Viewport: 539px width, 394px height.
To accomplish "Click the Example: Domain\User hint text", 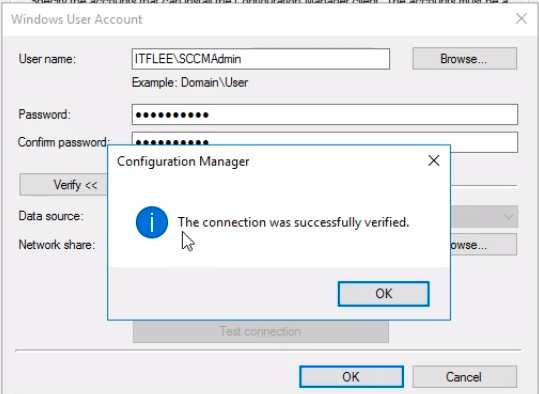I will pyautogui.click(x=190, y=83).
